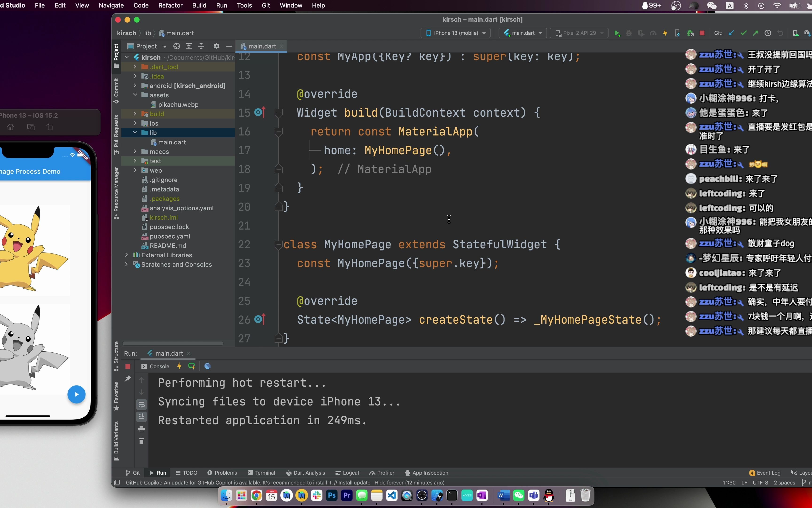Click the play floating button in the iPhone simulator
This screenshot has width=812, height=508.
point(77,394)
